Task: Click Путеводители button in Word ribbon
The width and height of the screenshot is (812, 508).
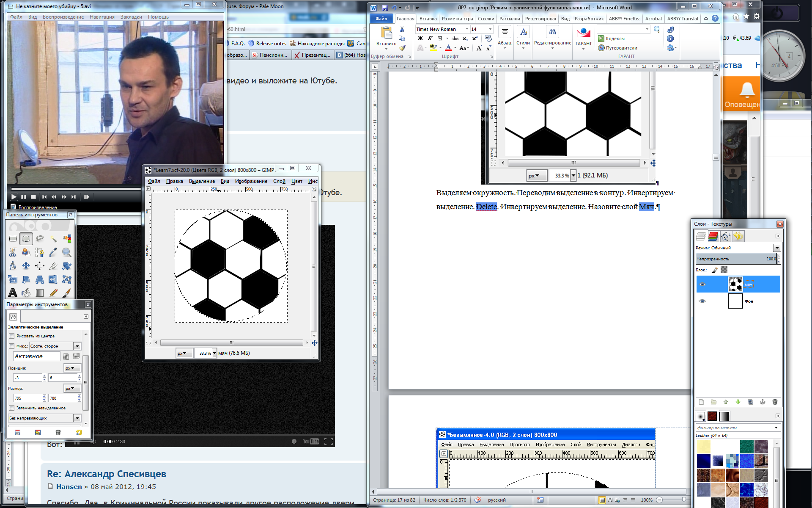Action: click(x=617, y=48)
